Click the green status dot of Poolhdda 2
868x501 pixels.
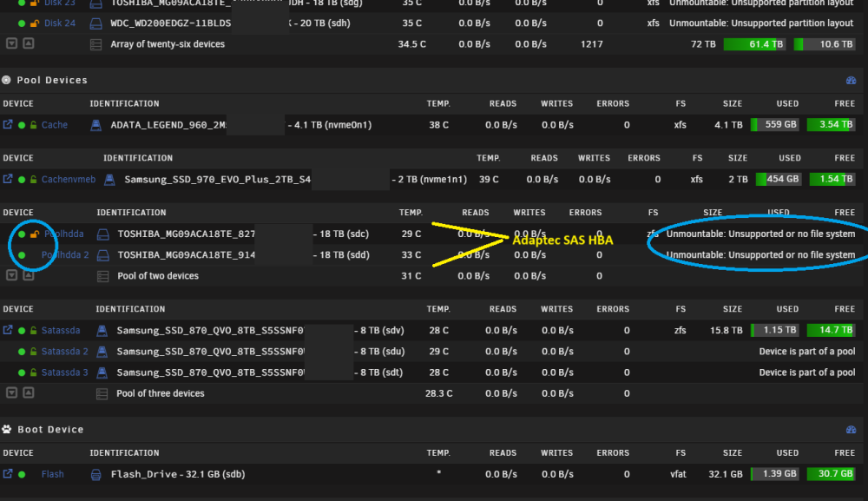tap(22, 255)
